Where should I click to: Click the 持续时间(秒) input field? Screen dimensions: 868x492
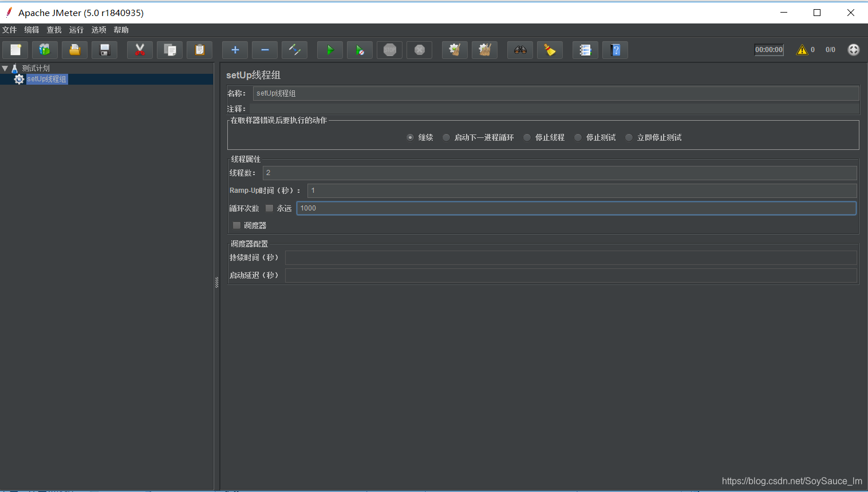click(571, 257)
